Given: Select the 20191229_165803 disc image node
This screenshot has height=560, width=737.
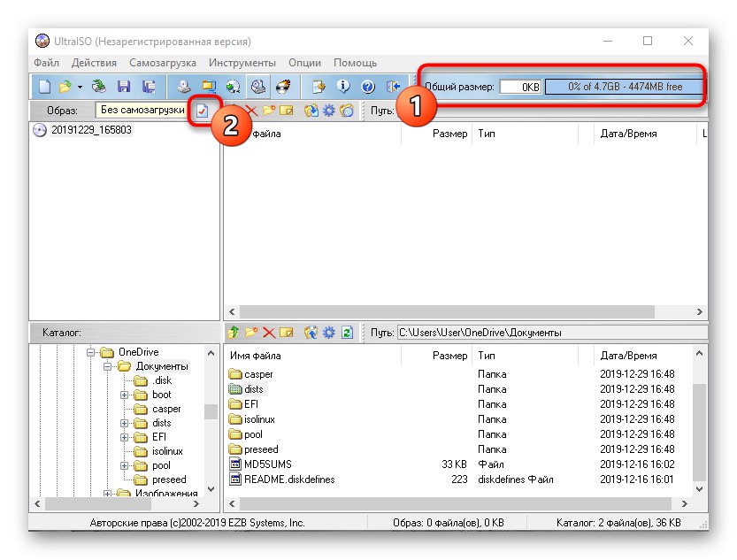Looking at the screenshot, I should pos(91,130).
